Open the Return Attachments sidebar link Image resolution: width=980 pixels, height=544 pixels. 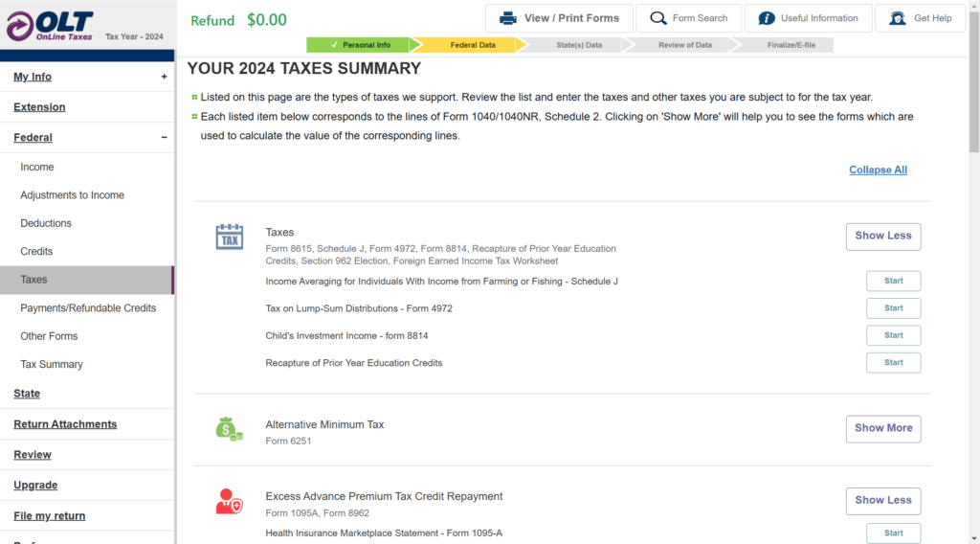[65, 424]
